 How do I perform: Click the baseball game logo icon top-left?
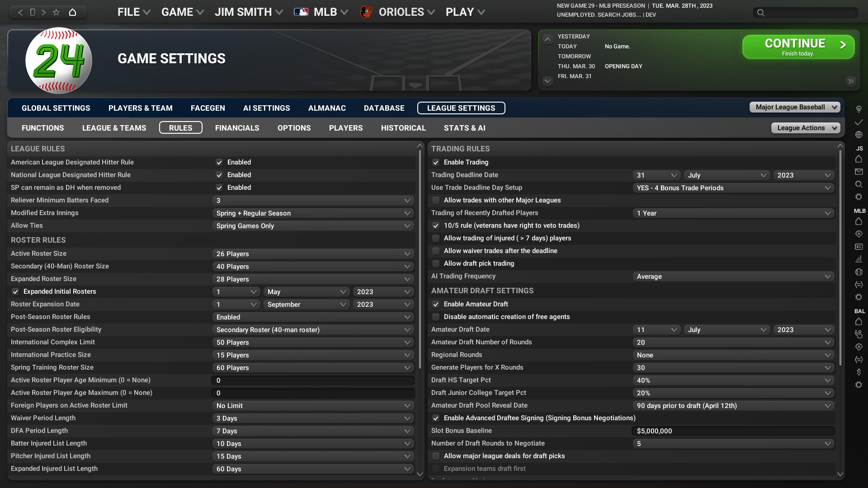click(x=58, y=61)
